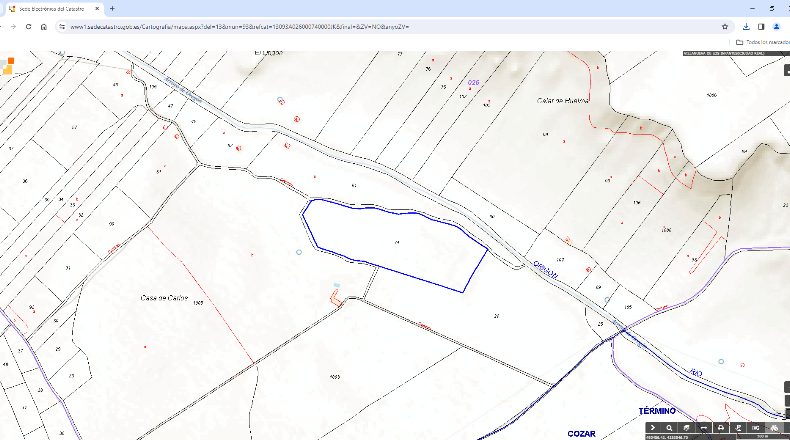Open the browser profile avatar
This screenshot has height=440, width=790.
776,27
